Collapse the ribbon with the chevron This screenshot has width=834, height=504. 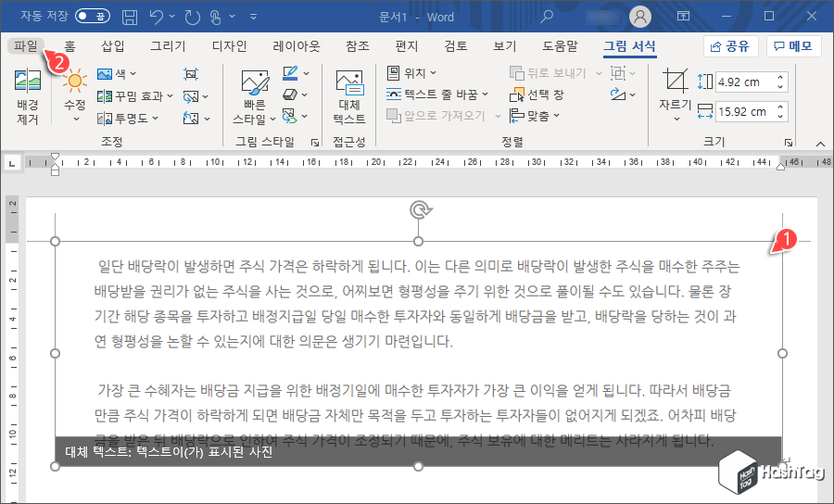pos(821,144)
